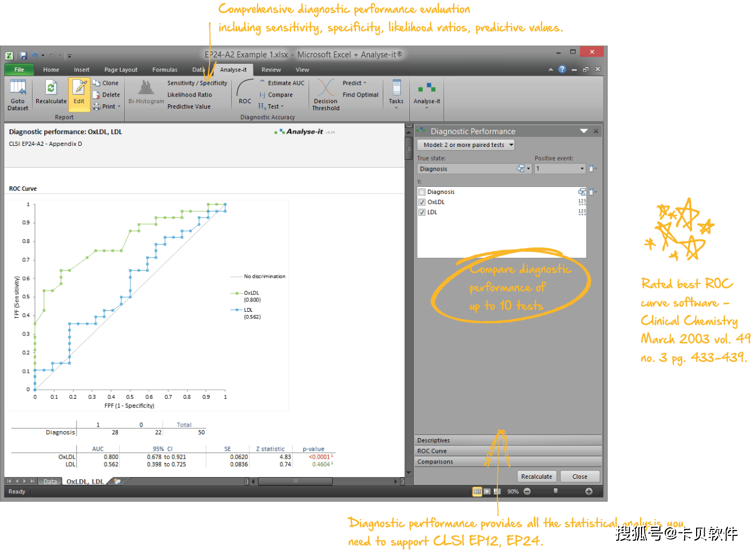Open task pane options menu triangle

[584, 131]
